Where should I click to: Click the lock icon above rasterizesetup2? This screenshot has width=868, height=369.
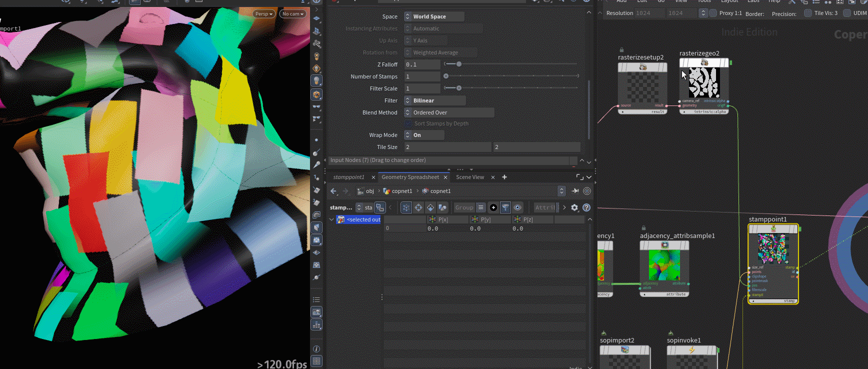click(621, 50)
